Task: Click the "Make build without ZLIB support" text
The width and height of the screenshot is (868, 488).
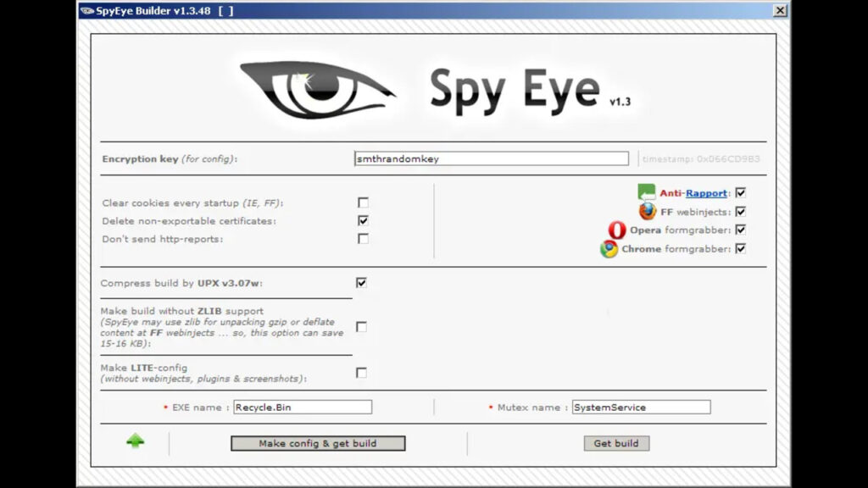Action: click(x=181, y=311)
